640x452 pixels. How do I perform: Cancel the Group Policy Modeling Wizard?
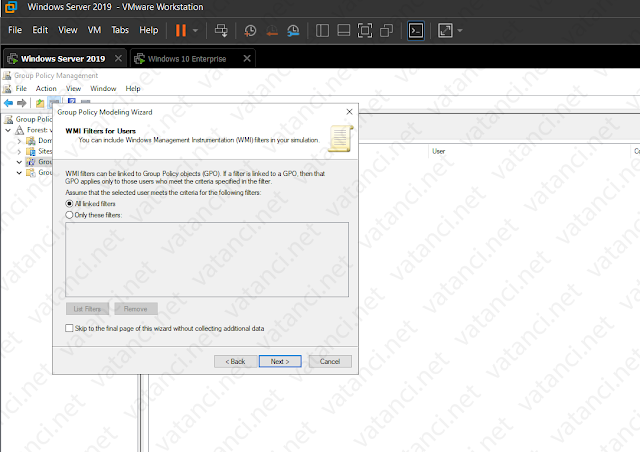point(330,361)
